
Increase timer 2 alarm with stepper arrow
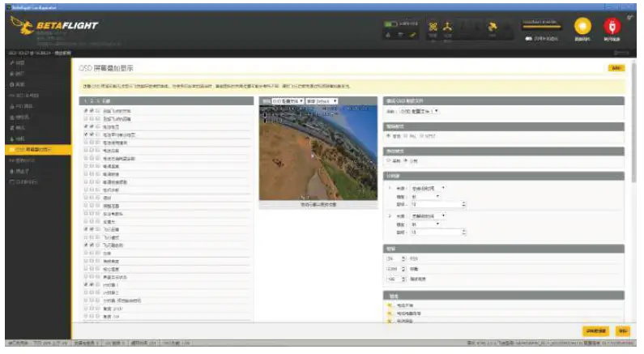[x=463, y=231]
